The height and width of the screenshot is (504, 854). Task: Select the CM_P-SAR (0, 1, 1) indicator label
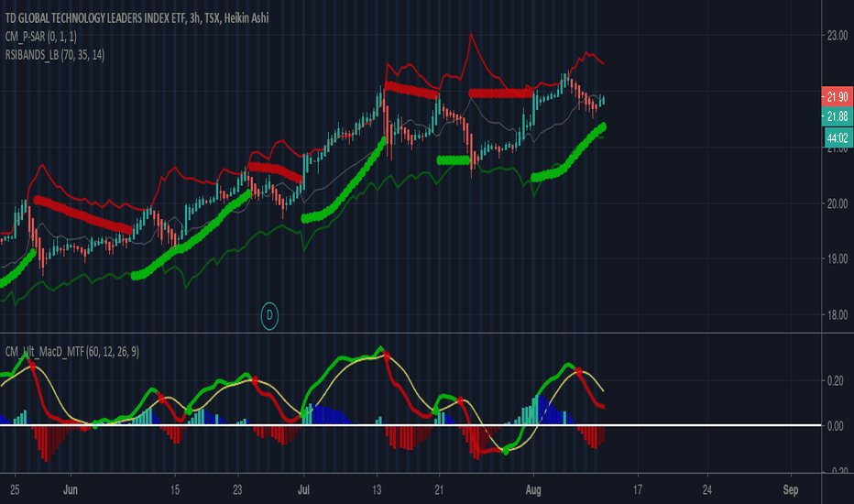coord(41,37)
